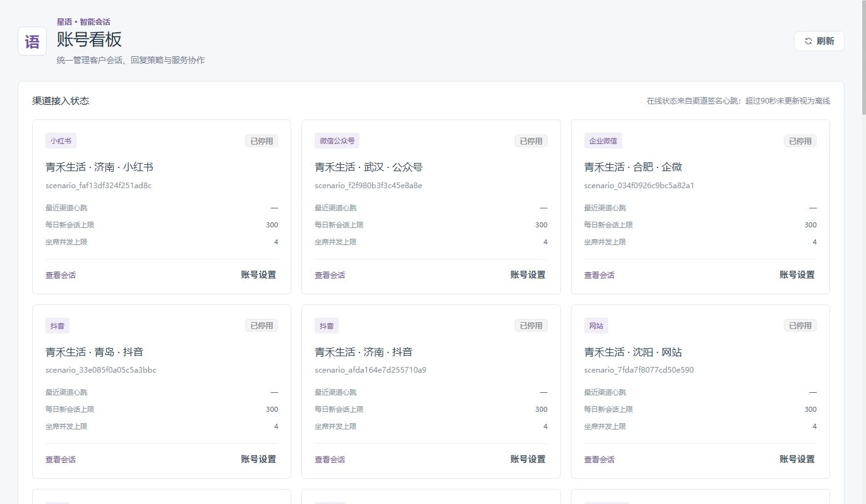Click the 网站 channel tag
This screenshot has height=504, width=866.
(596, 325)
